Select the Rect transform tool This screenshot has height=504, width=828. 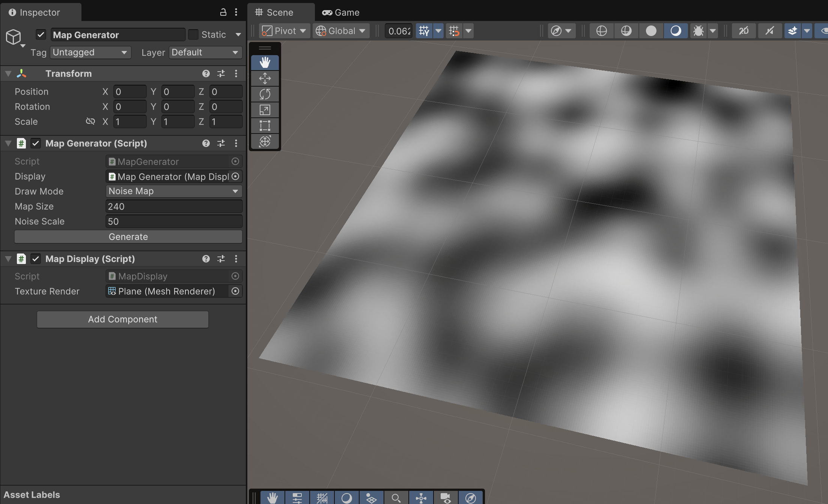pyautogui.click(x=265, y=126)
